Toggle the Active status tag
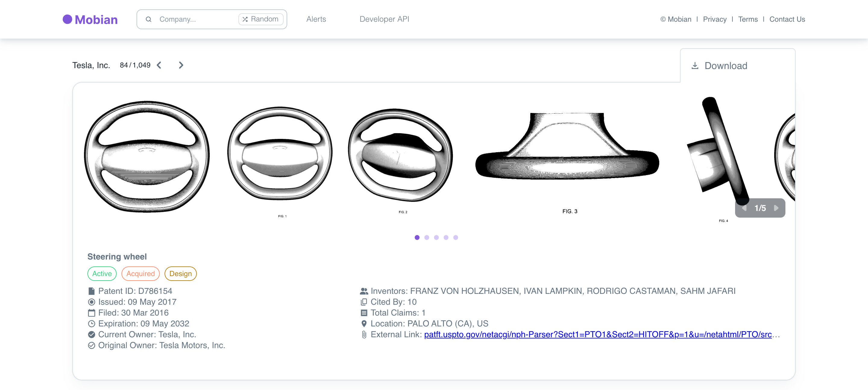This screenshot has width=868, height=390. point(102,273)
